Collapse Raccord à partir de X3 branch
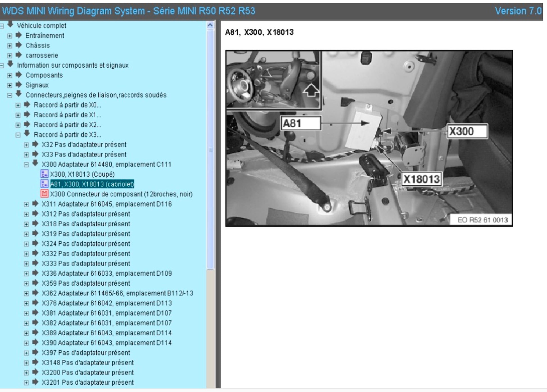Image resolution: width=547 pixels, height=392 pixels. [x=18, y=135]
